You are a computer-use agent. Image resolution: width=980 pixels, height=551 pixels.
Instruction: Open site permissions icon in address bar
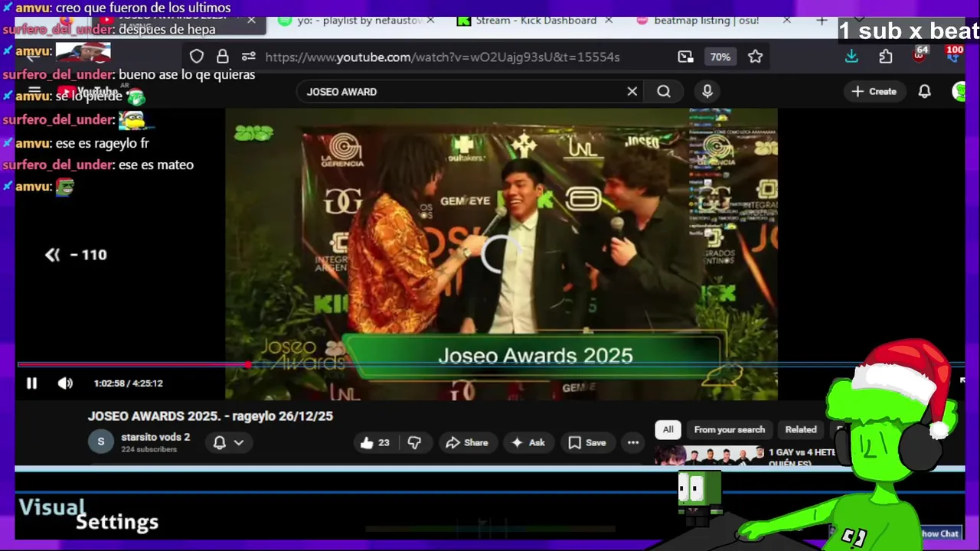click(249, 57)
